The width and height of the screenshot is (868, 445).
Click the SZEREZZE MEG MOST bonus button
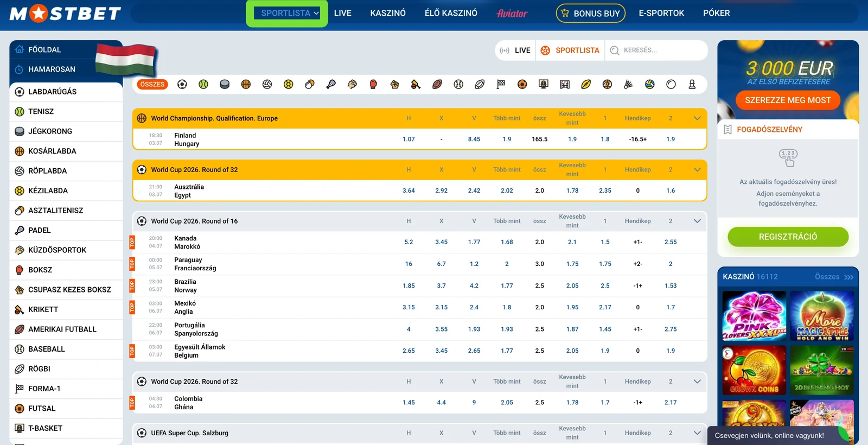pos(788,100)
